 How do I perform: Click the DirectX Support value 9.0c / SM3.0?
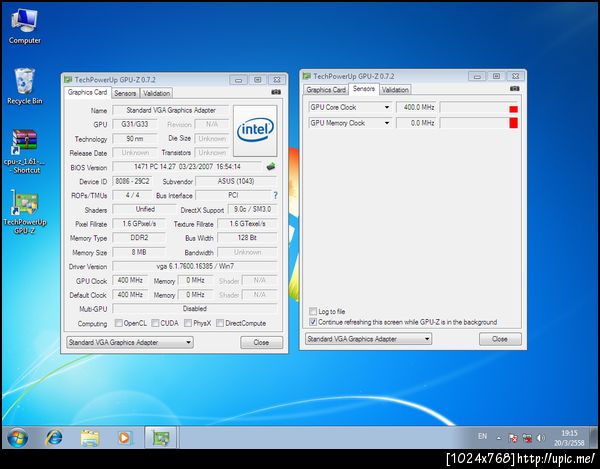pos(252,209)
